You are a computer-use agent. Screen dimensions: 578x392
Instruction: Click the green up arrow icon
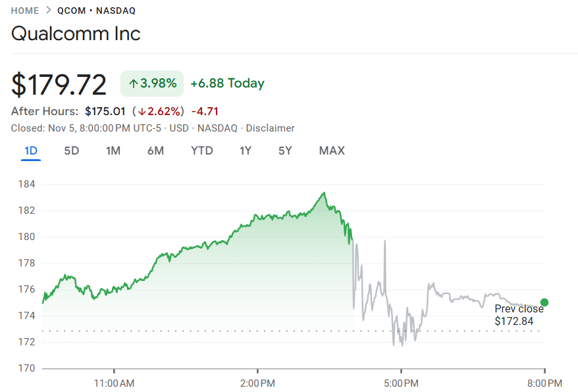coord(134,84)
